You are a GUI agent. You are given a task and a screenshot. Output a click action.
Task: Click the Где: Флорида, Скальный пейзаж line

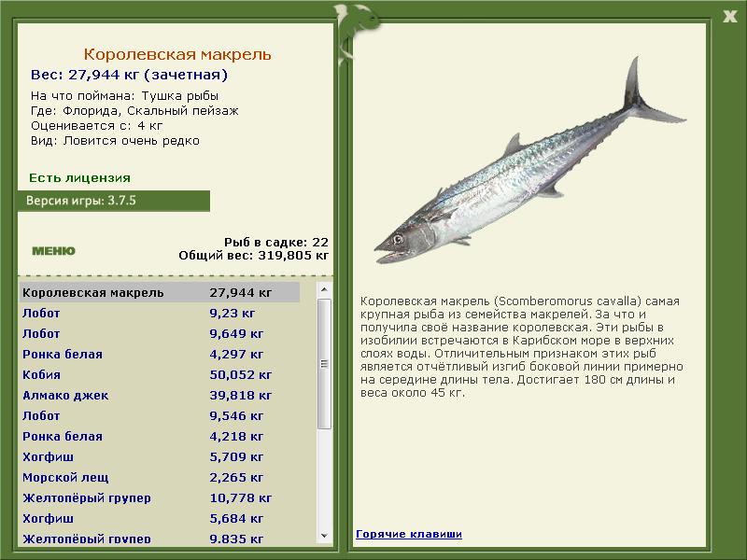(x=134, y=111)
